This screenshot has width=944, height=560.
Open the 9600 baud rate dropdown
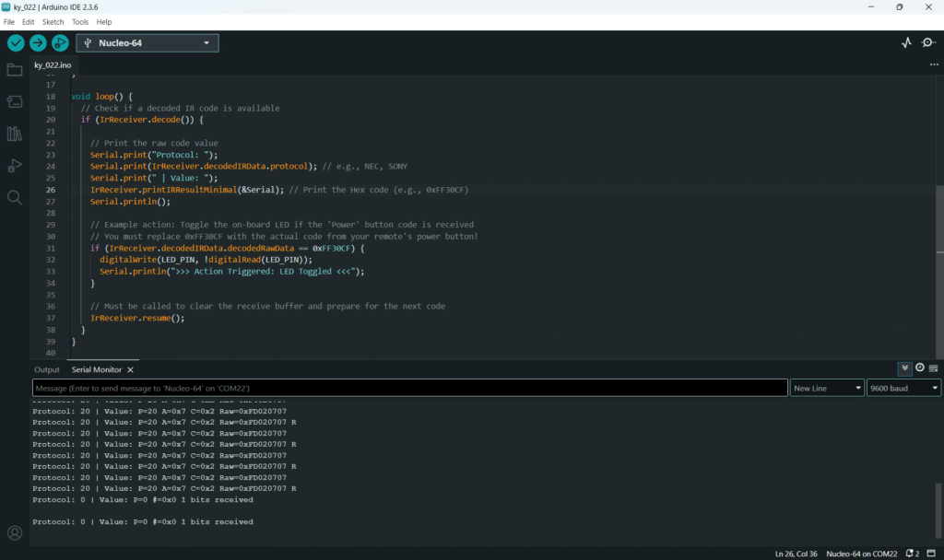(903, 389)
